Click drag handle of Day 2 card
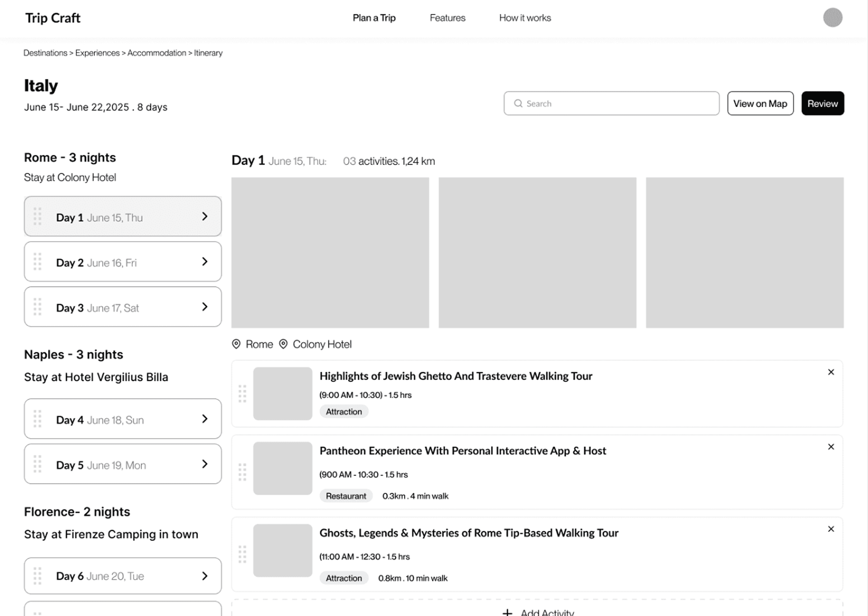This screenshot has height=616, width=868. pos(37,262)
